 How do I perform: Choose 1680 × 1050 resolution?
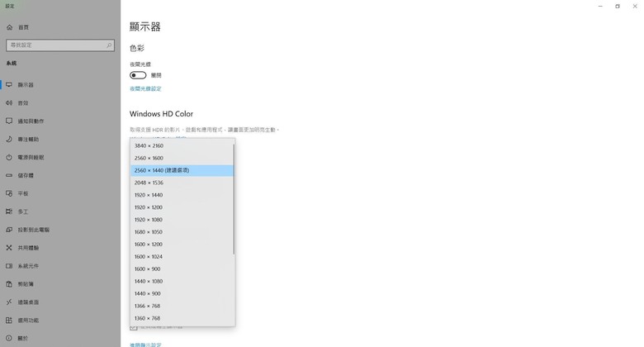pyautogui.click(x=182, y=232)
